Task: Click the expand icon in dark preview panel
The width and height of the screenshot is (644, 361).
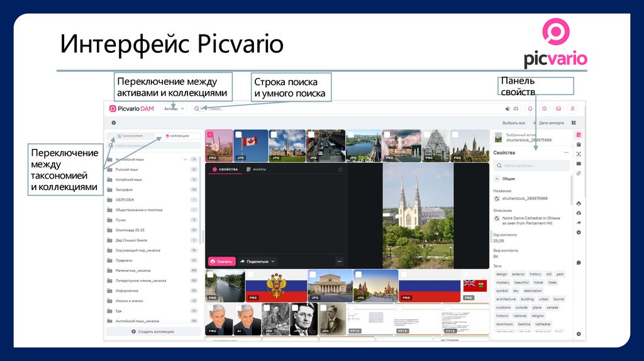Action: click(x=340, y=169)
